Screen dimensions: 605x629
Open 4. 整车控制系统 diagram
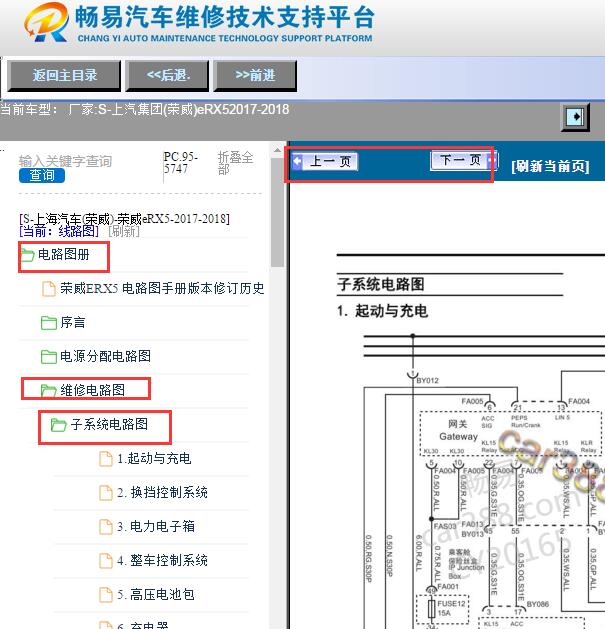162,560
